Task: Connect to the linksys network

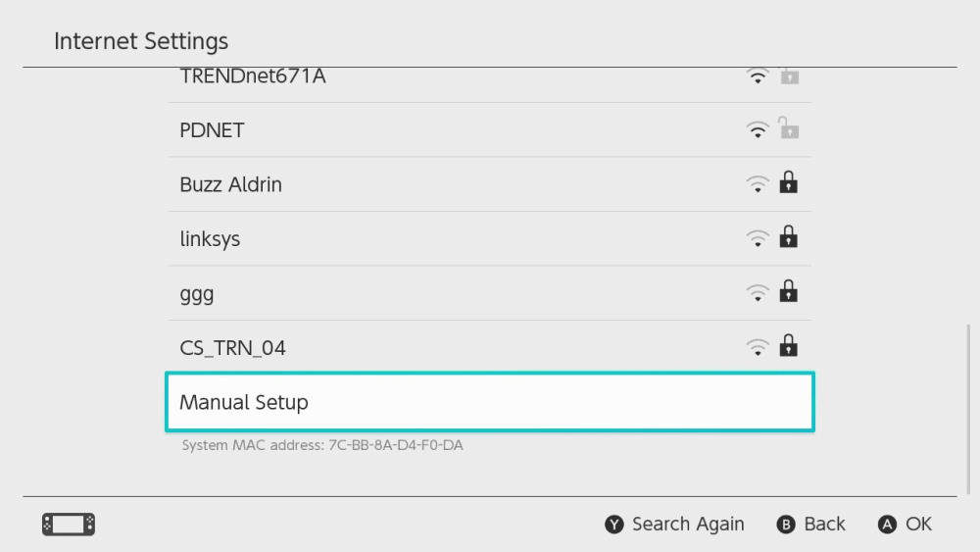Action: pos(211,239)
